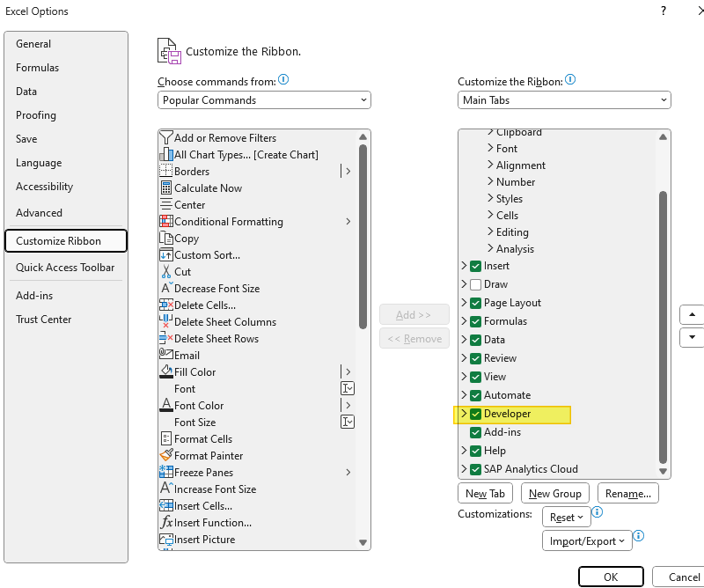Click the Cut scissors icon

pyautogui.click(x=166, y=271)
